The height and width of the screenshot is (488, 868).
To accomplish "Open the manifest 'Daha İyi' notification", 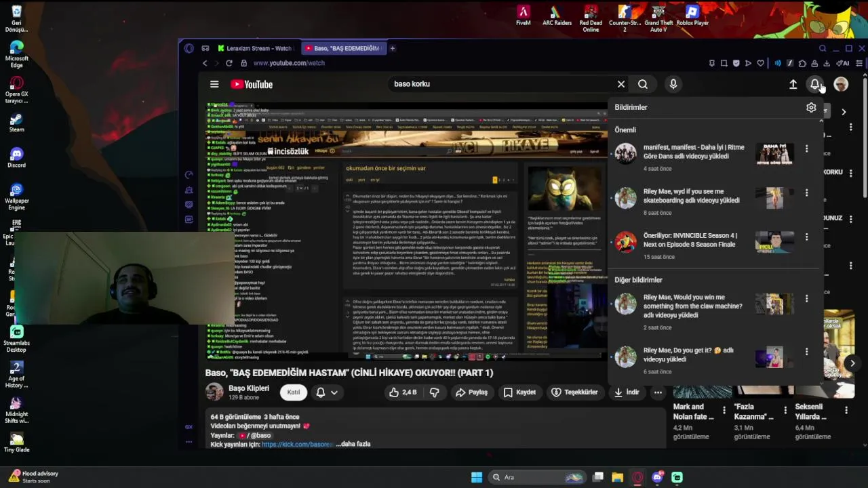I will [705, 157].
